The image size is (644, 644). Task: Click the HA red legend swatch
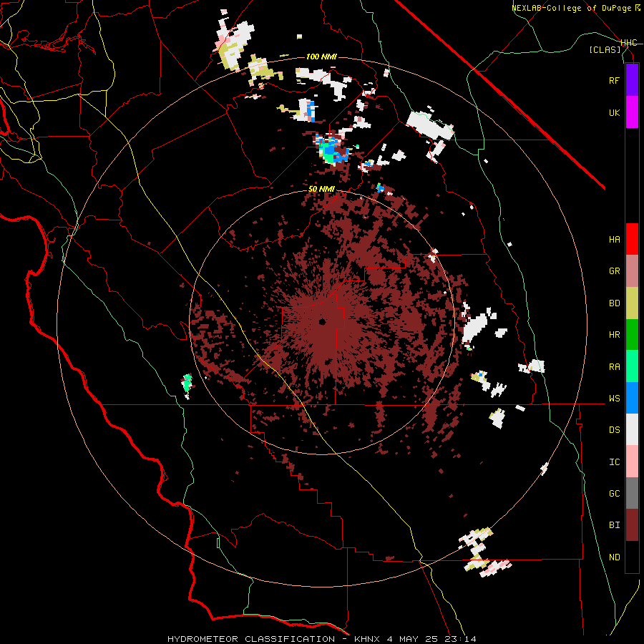point(632,239)
